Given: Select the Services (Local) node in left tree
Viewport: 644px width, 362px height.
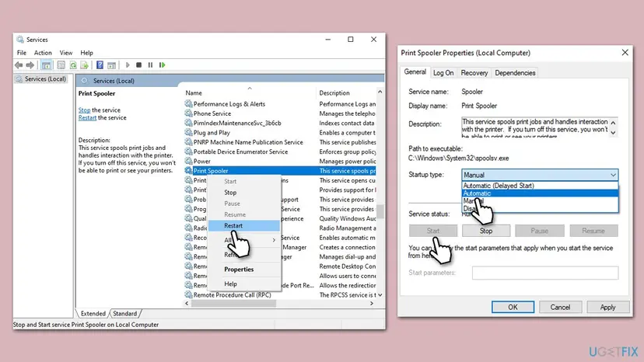Looking at the screenshot, I should click(x=41, y=78).
